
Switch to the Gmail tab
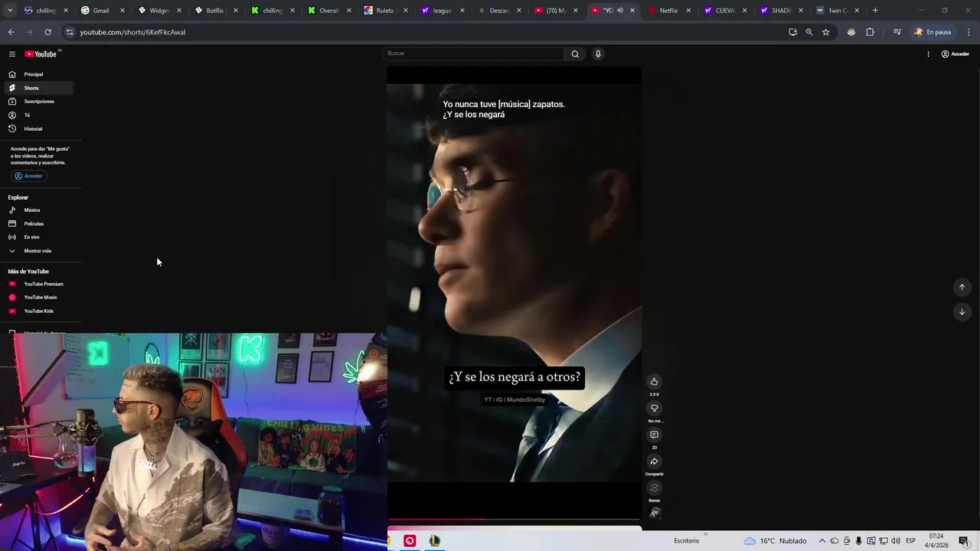coord(101,11)
